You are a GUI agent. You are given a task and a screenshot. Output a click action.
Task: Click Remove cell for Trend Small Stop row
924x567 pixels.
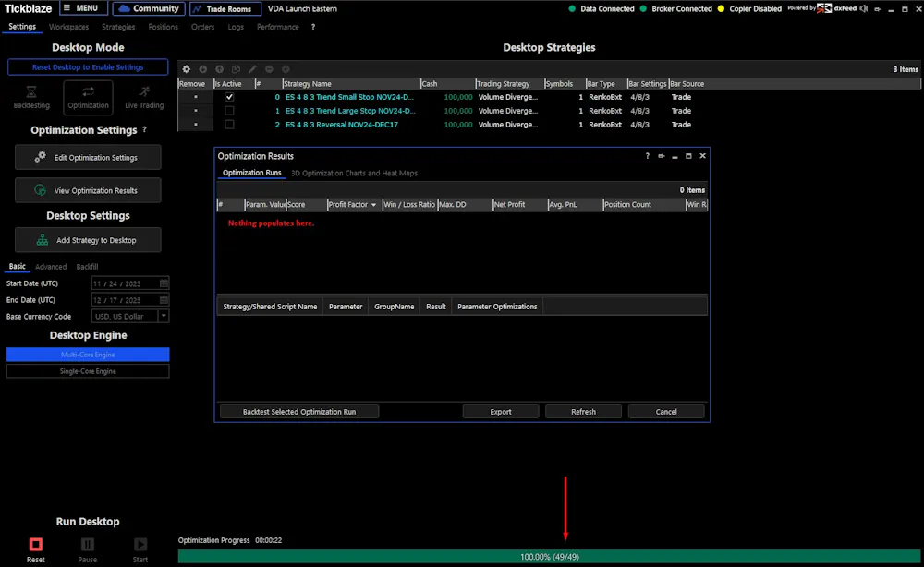pos(195,97)
